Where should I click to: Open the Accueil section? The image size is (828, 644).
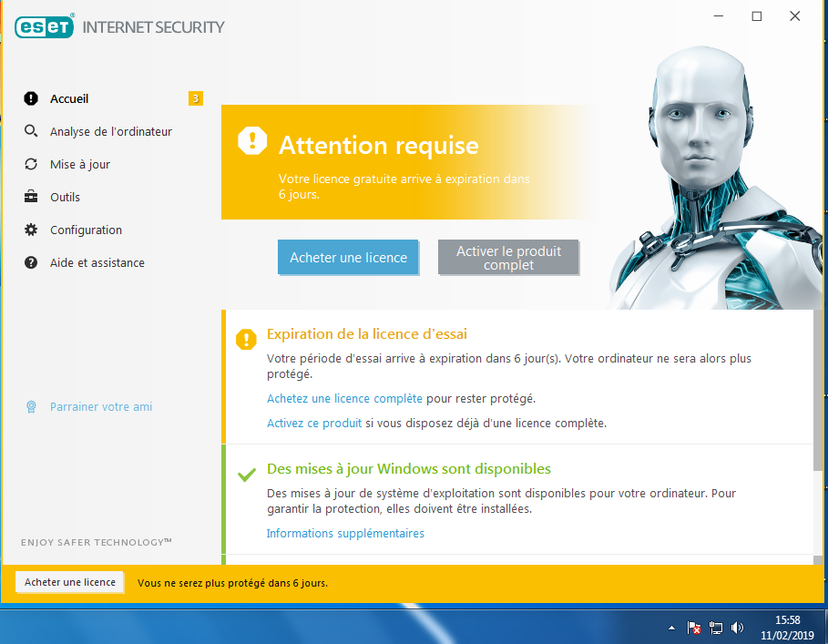[69, 98]
